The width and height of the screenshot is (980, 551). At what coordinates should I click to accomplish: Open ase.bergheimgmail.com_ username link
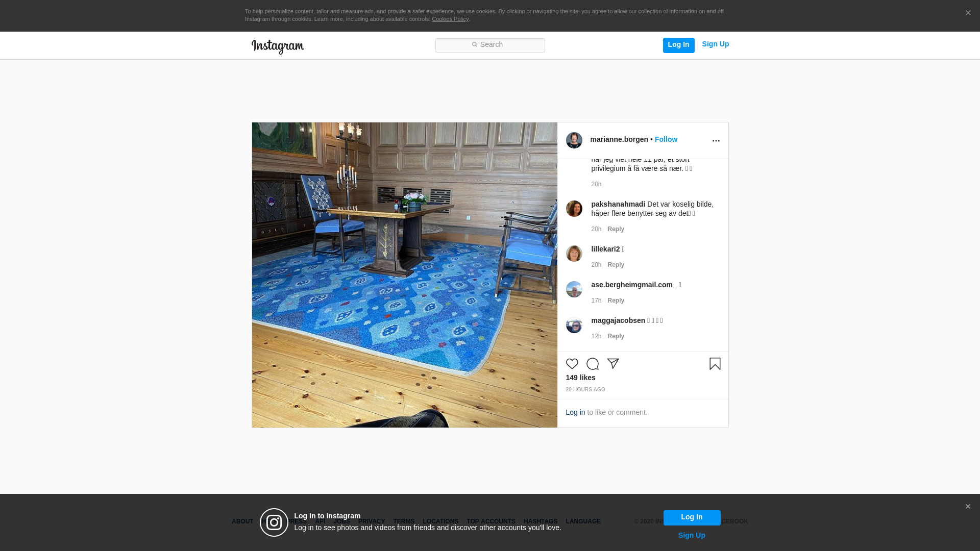coord(634,285)
